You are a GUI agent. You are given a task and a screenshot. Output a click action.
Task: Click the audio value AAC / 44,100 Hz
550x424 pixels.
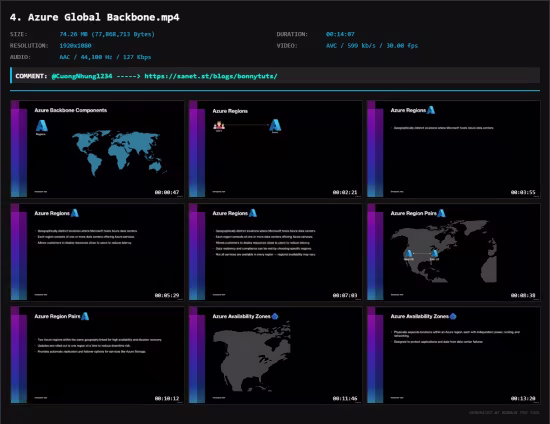105,57
